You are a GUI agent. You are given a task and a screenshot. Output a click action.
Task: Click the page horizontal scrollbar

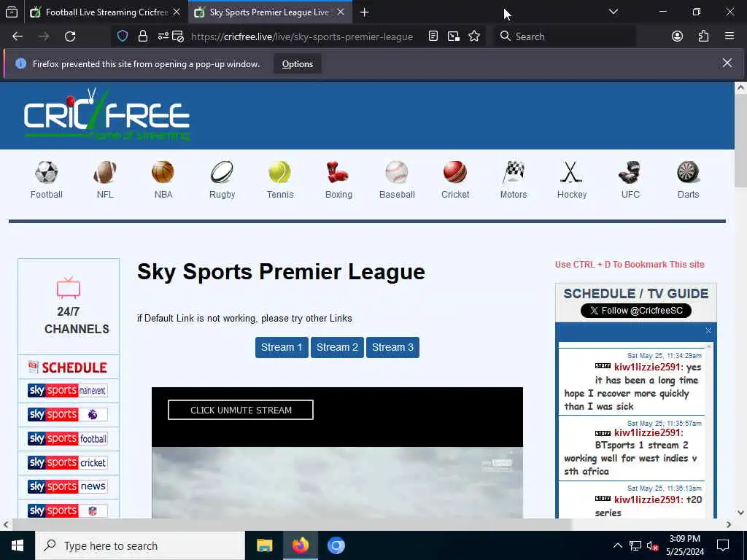click(x=291, y=524)
